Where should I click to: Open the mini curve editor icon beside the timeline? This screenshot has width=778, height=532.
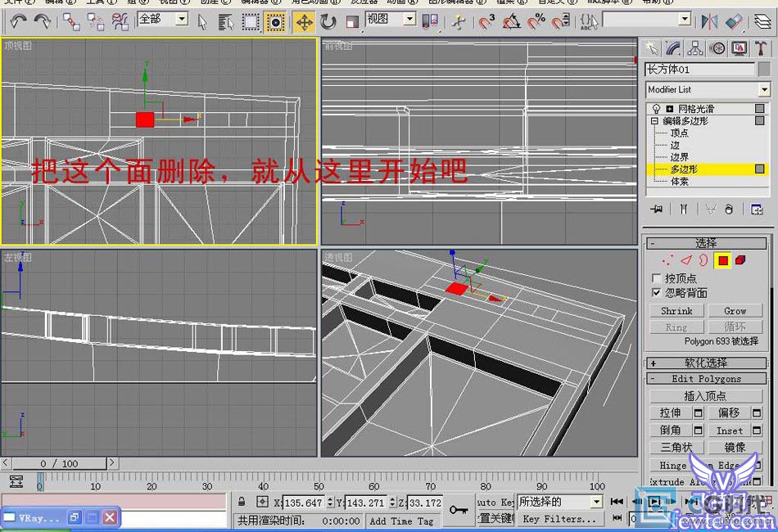point(16,480)
